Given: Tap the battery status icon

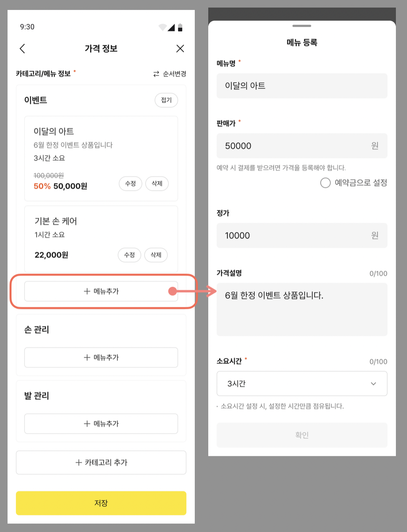Looking at the screenshot, I should (180, 27).
